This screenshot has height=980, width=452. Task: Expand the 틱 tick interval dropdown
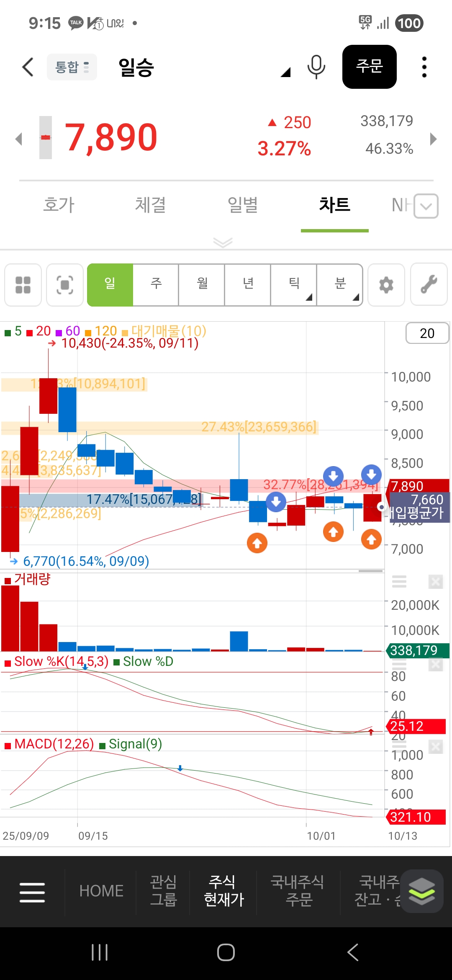click(294, 285)
